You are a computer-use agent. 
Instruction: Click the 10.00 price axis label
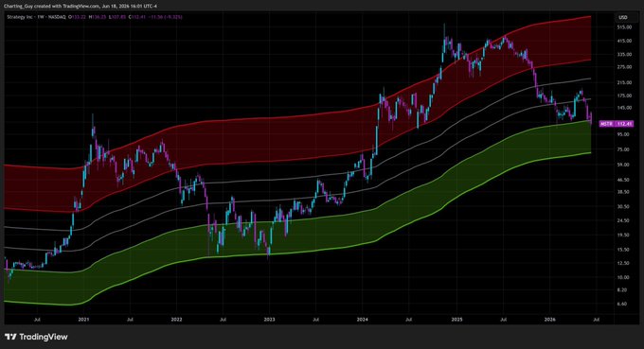point(622,277)
